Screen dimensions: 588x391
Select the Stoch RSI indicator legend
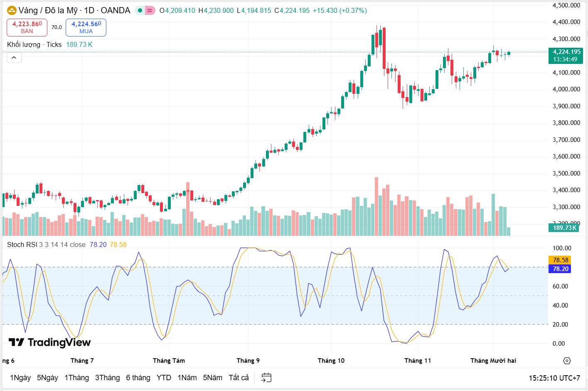pos(22,244)
